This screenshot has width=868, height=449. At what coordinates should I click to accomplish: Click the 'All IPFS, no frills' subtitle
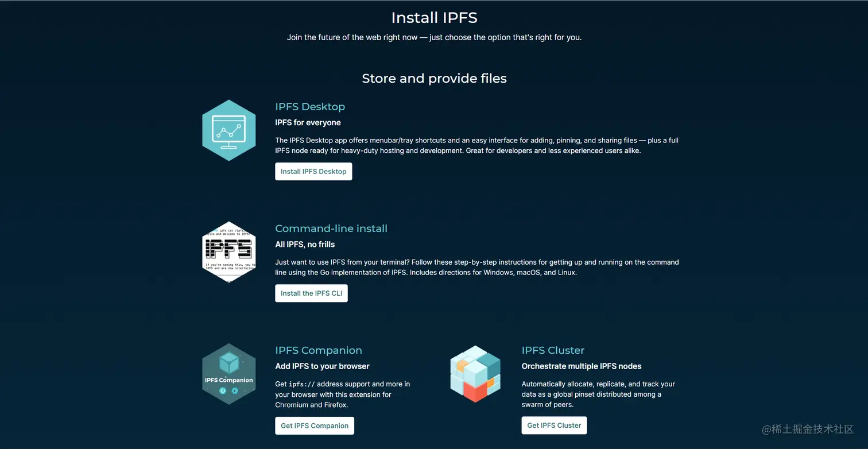[305, 244]
